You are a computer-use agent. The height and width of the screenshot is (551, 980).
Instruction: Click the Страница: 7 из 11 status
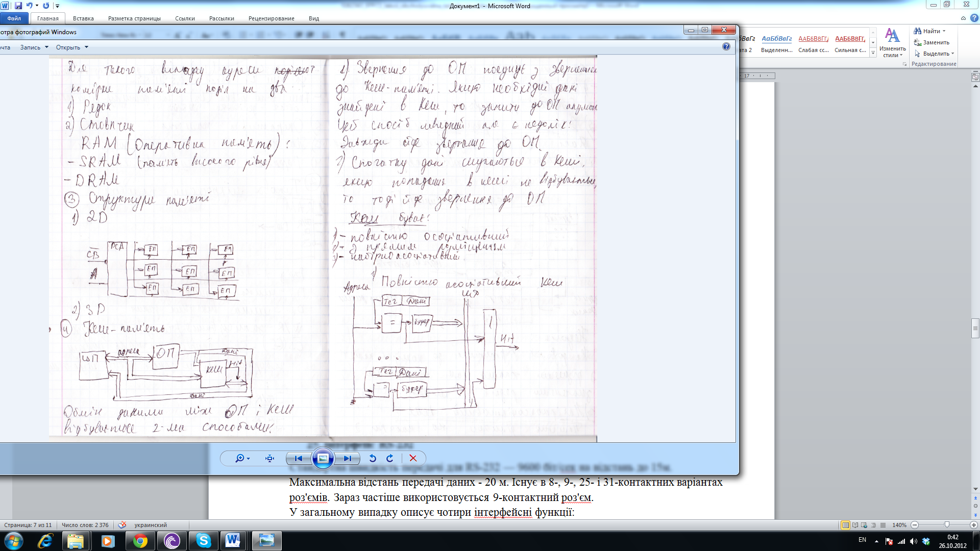tap(28, 525)
